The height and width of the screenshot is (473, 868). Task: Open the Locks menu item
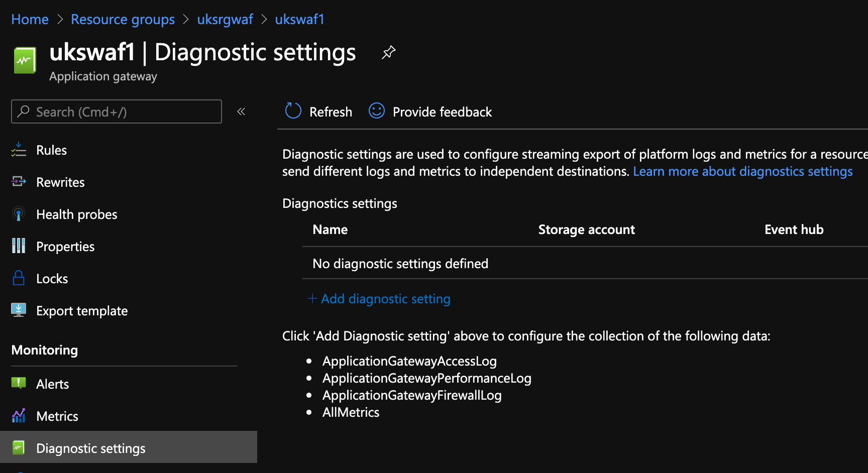[52, 279]
